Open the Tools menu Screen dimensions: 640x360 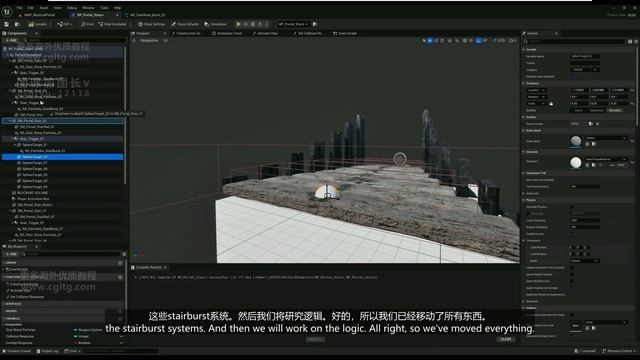104,8
